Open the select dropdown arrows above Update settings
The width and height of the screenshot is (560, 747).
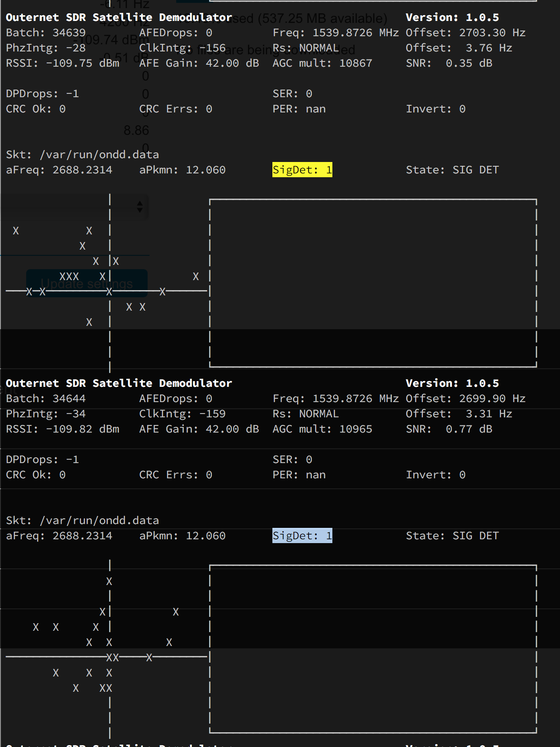pyautogui.click(x=140, y=207)
